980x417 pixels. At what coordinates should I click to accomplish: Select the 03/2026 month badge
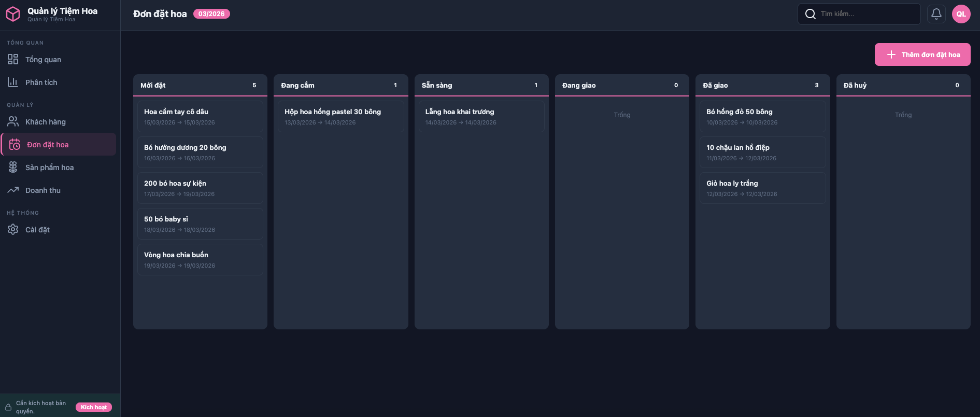pyautogui.click(x=211, y=14)
